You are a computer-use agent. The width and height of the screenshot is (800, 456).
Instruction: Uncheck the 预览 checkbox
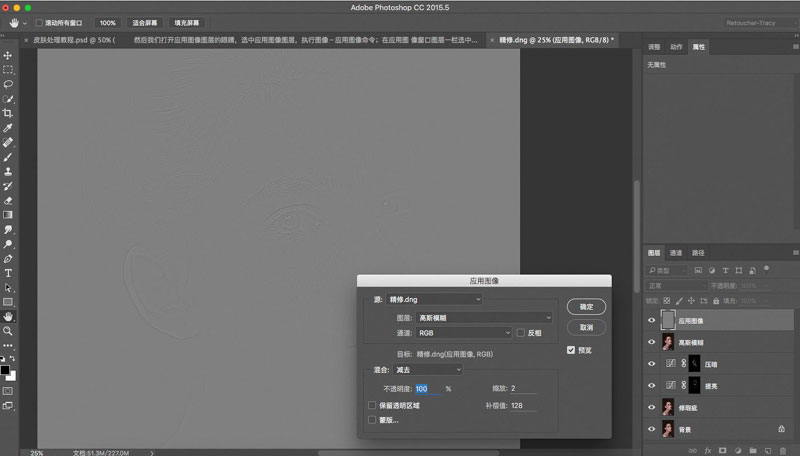571,350
